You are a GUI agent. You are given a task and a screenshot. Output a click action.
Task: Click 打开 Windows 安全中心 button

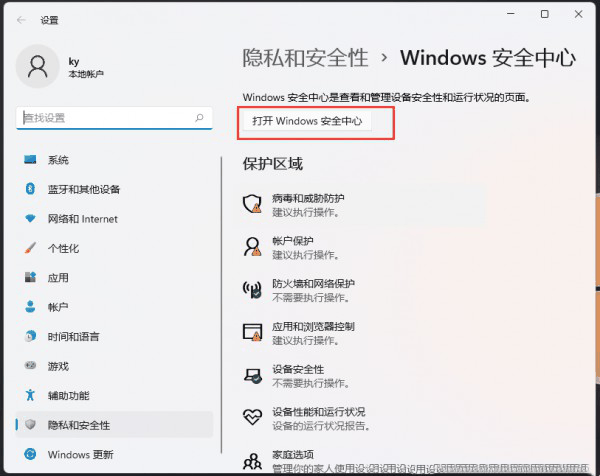coord(307,121)
